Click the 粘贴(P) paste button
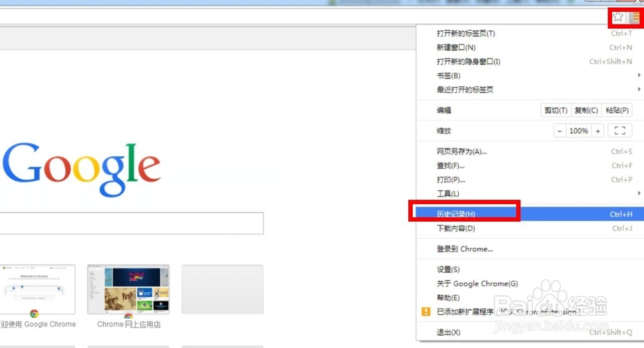Screen dimensions: 644x348 point(617,110)
